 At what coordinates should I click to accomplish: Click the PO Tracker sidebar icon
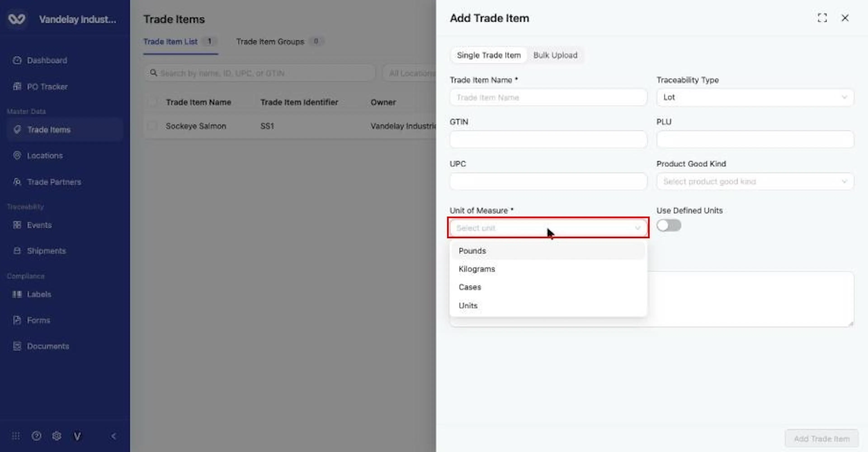17,87
